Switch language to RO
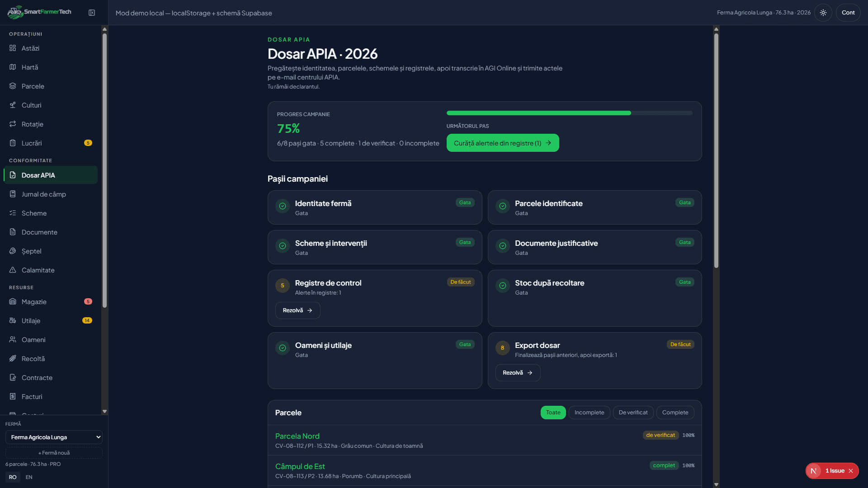Image resolution: width=868 pixels, height=488 pixels. pos(13,477)
